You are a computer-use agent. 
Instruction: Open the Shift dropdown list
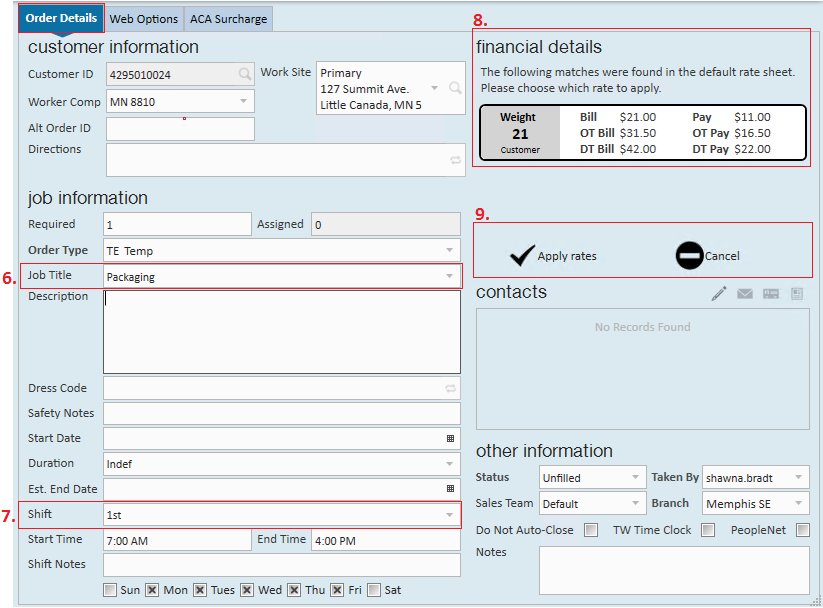(x=449, y=515)
